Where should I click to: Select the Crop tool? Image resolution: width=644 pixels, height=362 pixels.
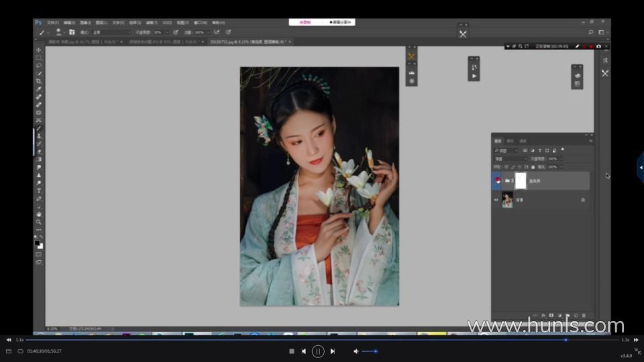(39, 81)
